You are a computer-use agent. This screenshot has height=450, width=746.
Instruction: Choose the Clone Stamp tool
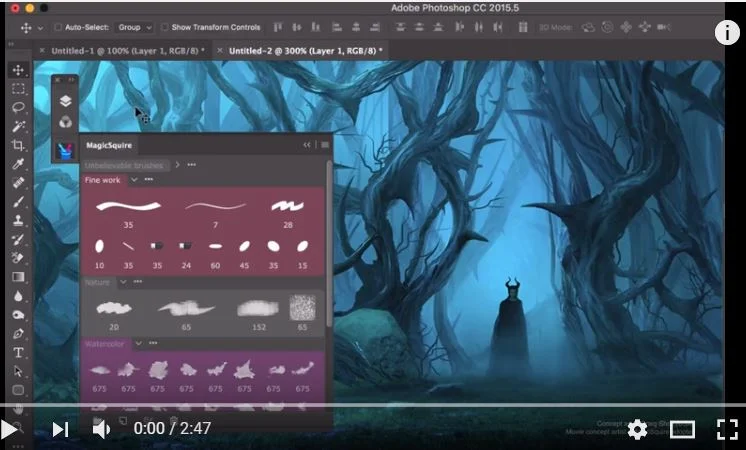(18, 221)
